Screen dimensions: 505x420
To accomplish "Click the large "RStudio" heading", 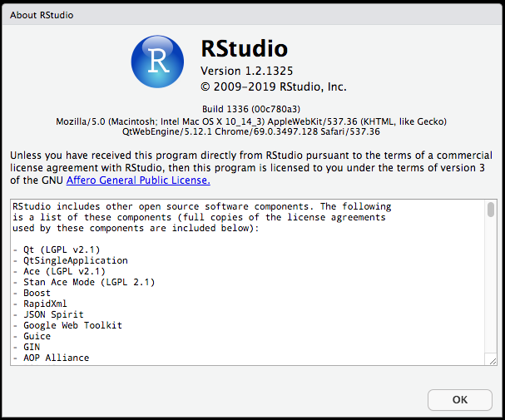I will pyautogui.click(x=245, y=48).
